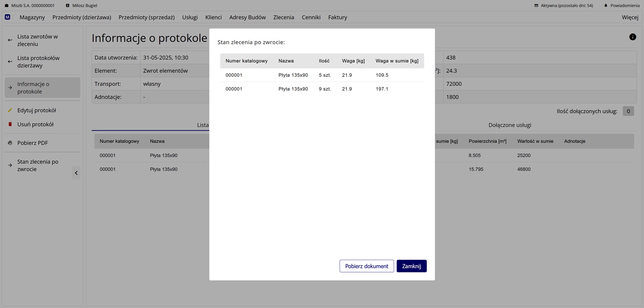
Task: Open Stan zlecenia po zwrocie sidebar item
Action: pyautogui.click(x=38, y=165)
